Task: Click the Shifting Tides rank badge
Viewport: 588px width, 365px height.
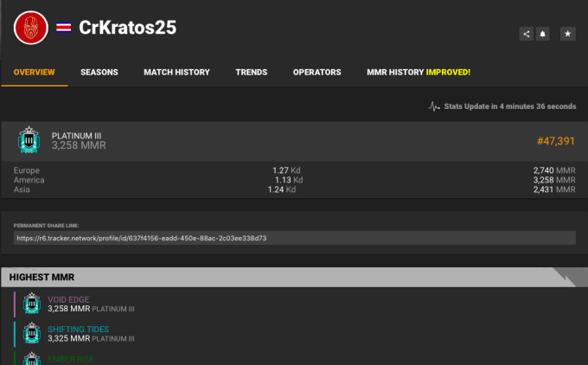Action: point(32,333)
